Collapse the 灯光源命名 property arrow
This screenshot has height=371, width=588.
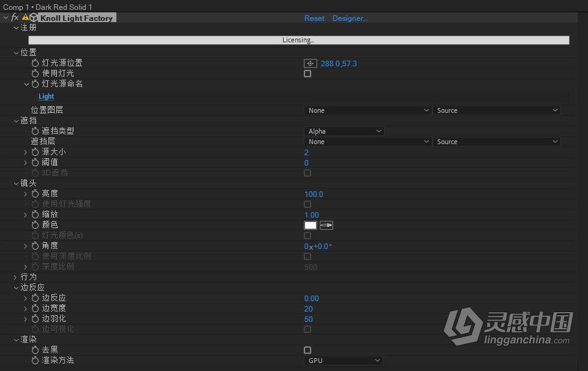click(x=26, y=84)
